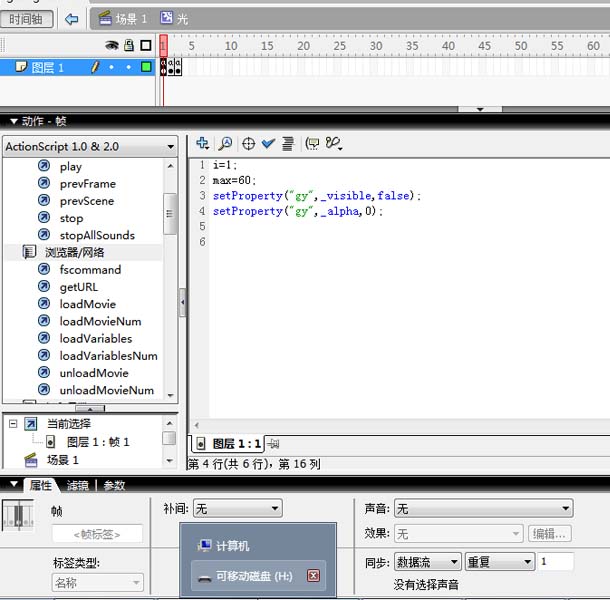Screen dimensions: 610x600
Task: Click frame 30 on timeline ruler
Action: 376,46
